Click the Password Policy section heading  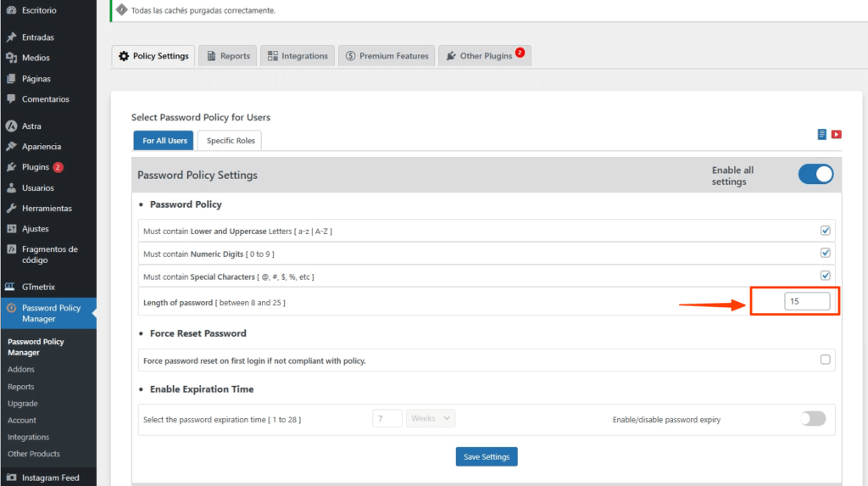186,204
